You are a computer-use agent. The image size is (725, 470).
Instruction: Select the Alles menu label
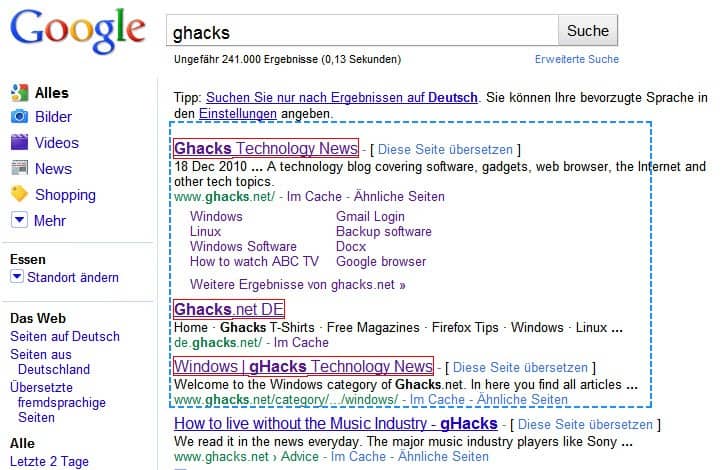tap(52, 93)
